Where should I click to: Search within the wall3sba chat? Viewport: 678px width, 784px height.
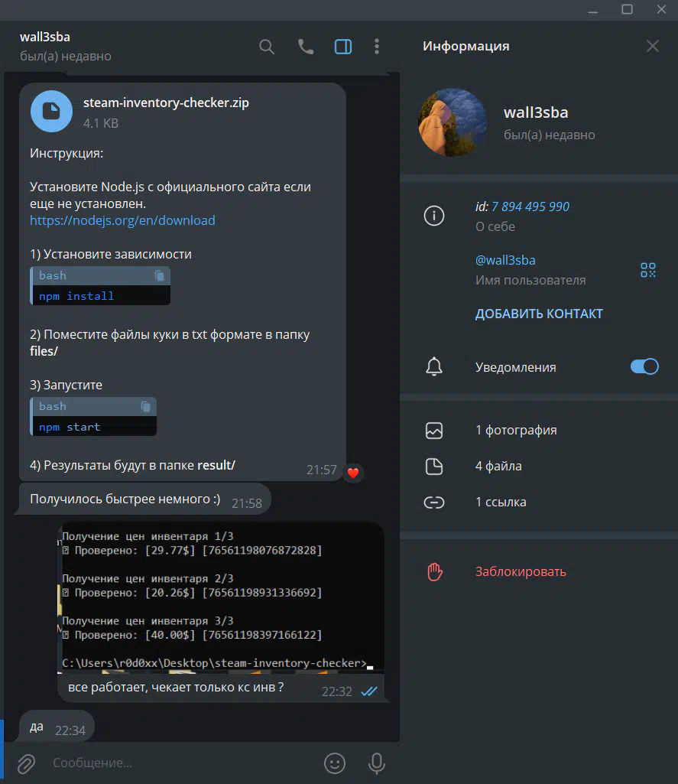(267, 47)
